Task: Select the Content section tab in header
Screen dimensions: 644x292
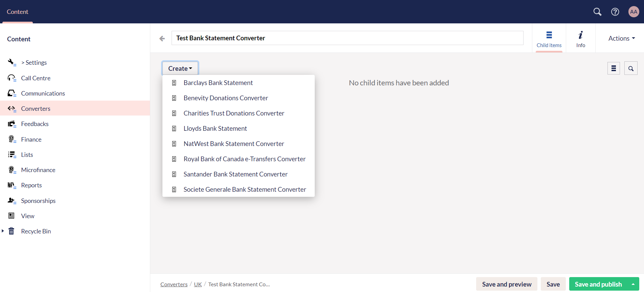Action: pyautogui.click(x=18, y=12)
